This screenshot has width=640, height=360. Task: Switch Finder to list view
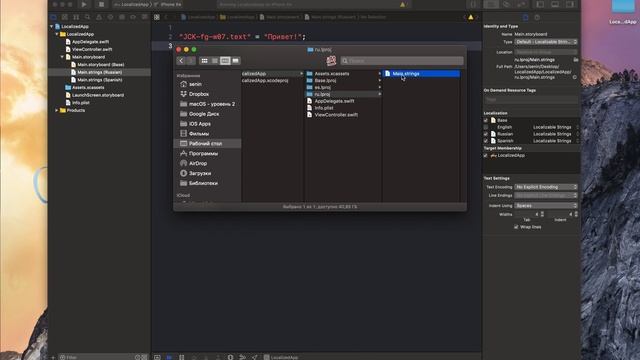coord(215,61)
